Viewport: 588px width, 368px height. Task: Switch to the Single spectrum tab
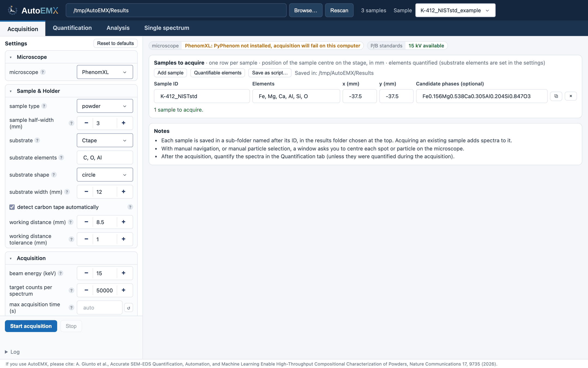coord(167,28)
